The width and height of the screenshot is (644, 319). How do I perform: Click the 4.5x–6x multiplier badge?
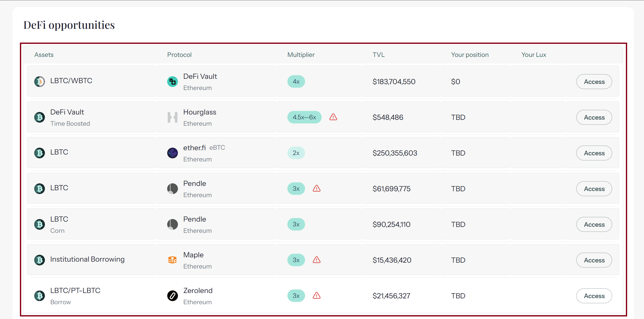(x=304, y=117)
